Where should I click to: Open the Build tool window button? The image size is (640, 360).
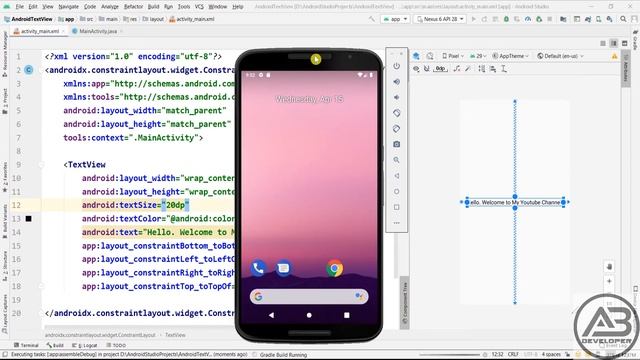coord(55,345)
